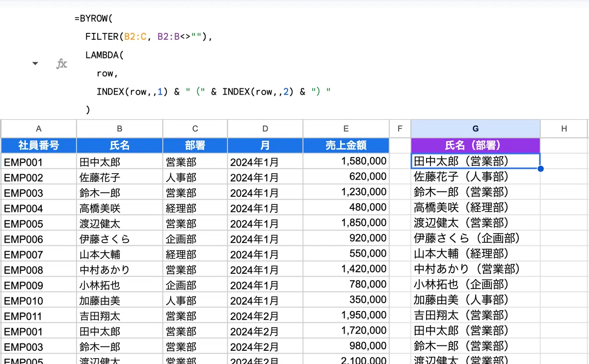The image size is (589, 364).
Task: Click 山本大輔 in the name column B
Action: [x=119, y=254]
